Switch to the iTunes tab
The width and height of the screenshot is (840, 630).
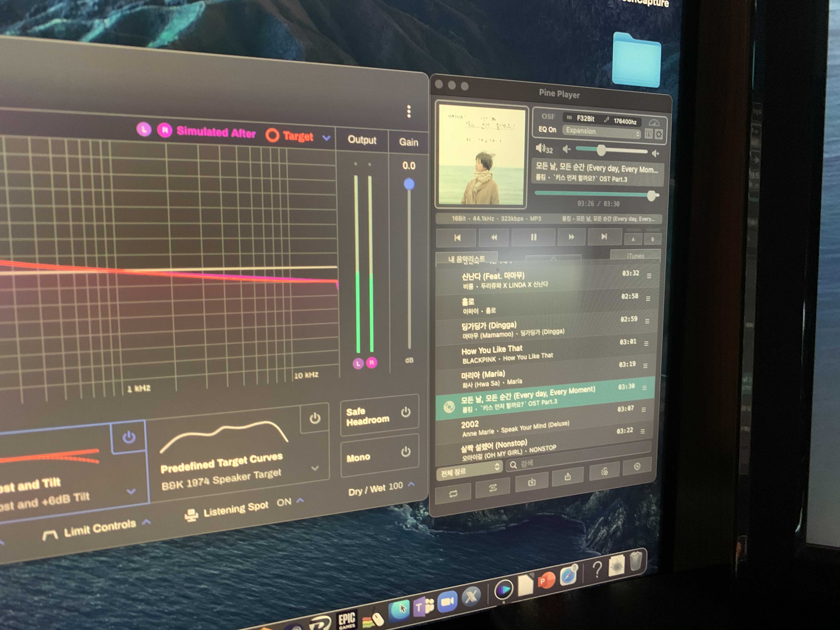pos(635,256)
